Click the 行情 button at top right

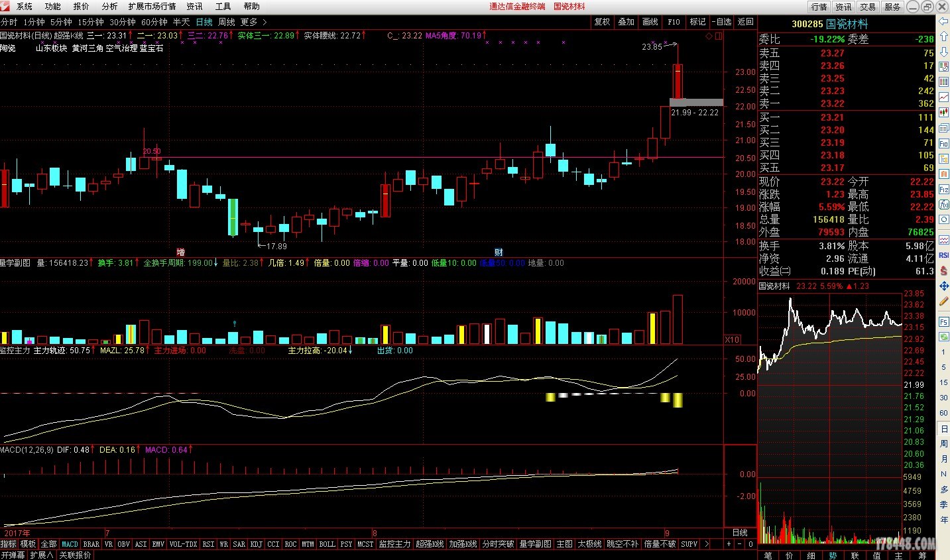point(819,7)
